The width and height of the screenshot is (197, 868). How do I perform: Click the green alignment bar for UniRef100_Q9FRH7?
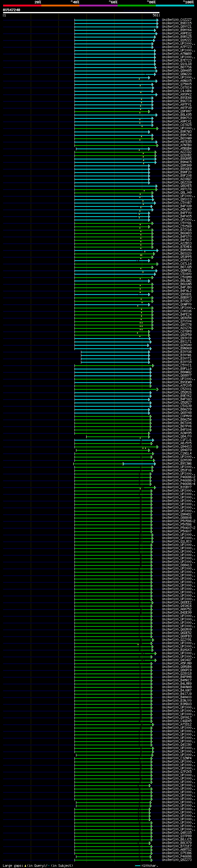112,111
